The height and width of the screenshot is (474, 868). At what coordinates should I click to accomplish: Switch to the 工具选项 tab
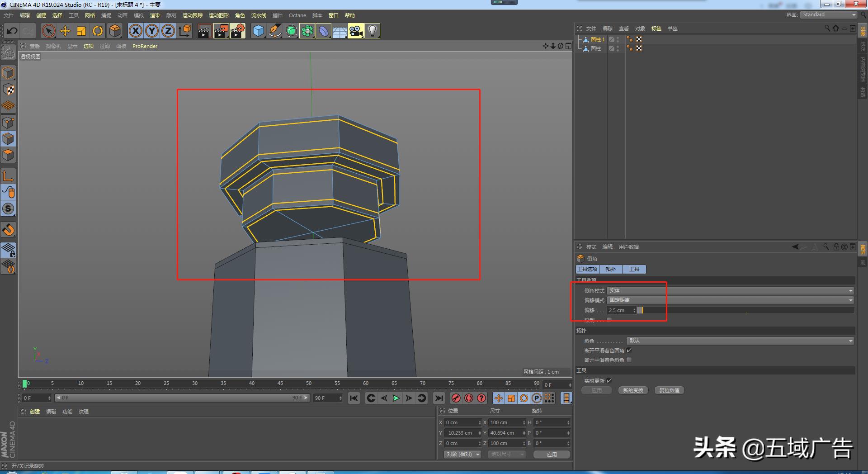pyautogui.click(x=587, y=269)
